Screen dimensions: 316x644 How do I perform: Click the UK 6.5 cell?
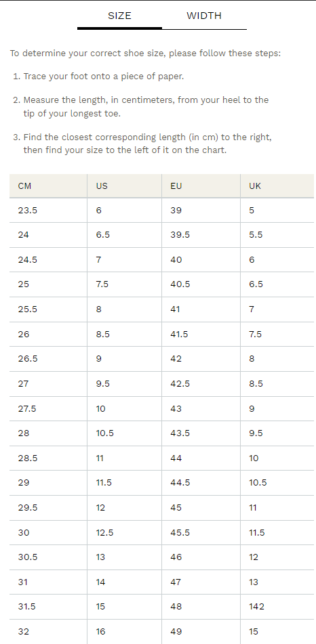tap(278, 284)
